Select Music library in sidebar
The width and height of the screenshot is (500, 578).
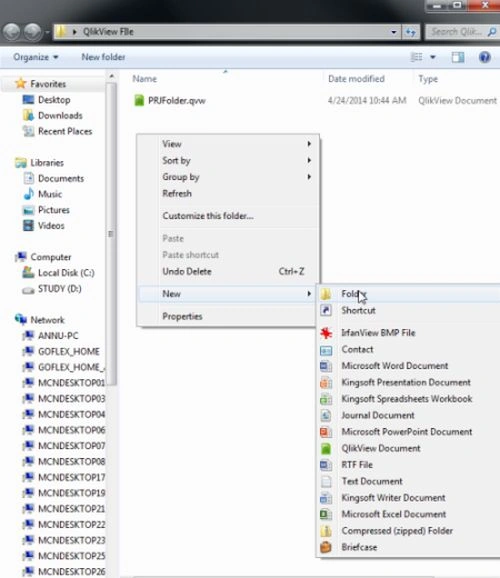[50, 194]
